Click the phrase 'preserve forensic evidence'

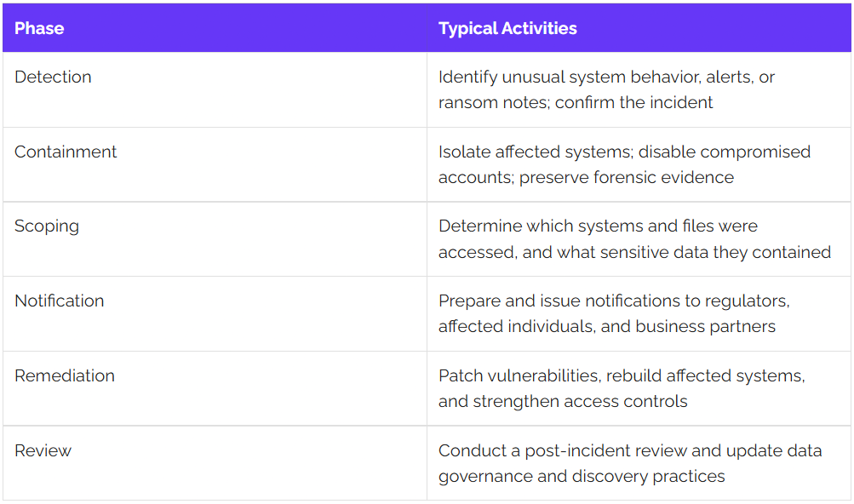tap(627, 178)
